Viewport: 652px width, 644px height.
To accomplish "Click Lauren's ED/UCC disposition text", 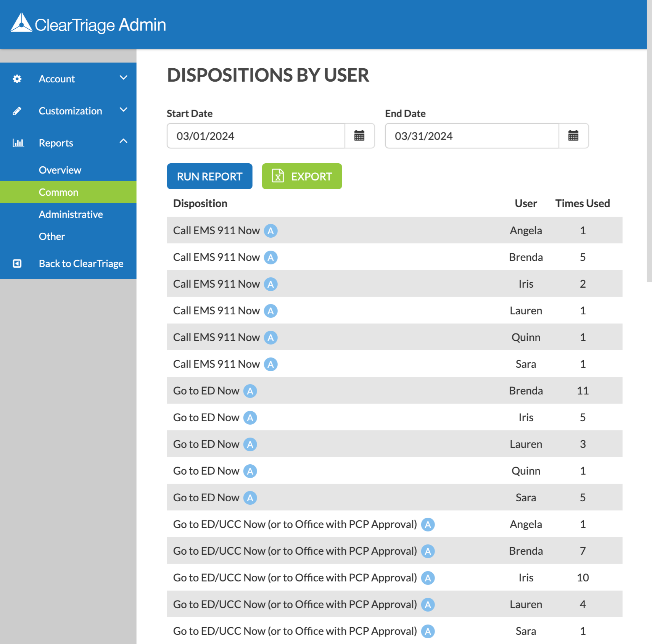I will click(x=295, y=605).
